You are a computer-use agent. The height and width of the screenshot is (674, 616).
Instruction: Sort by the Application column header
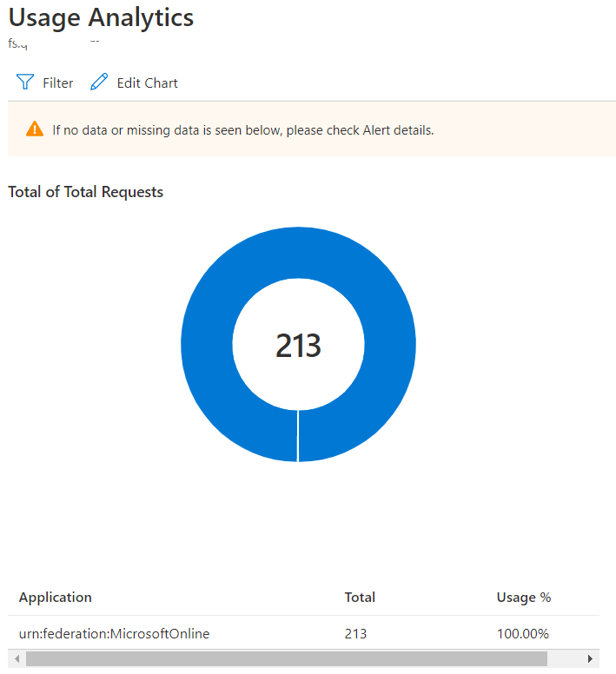pos(56,598)
